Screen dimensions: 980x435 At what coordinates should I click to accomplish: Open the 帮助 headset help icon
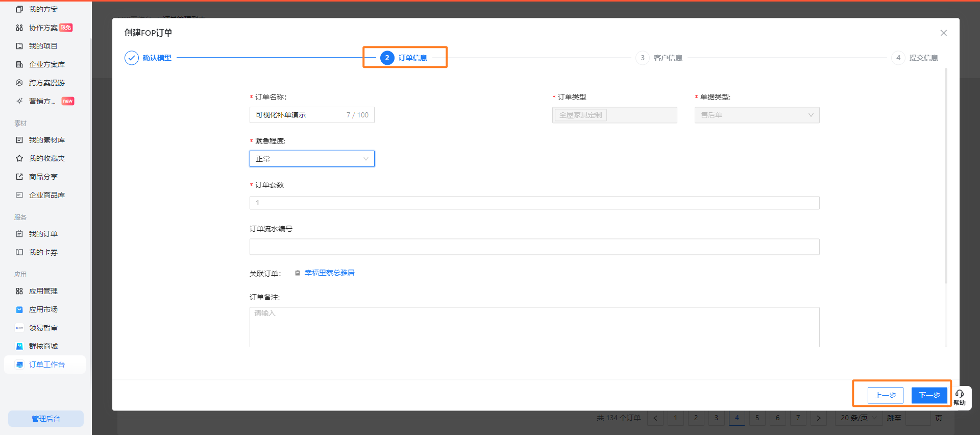(960, 394)
